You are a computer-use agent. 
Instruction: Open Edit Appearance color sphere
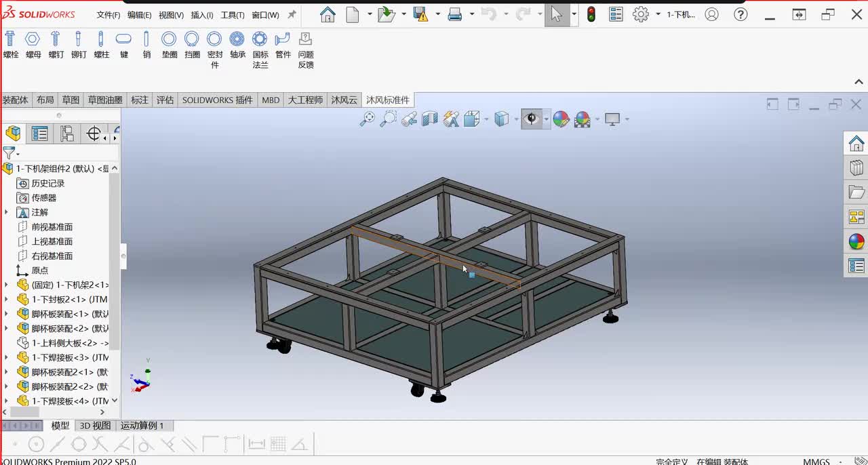pyautogui.click(x=561, y=119)
